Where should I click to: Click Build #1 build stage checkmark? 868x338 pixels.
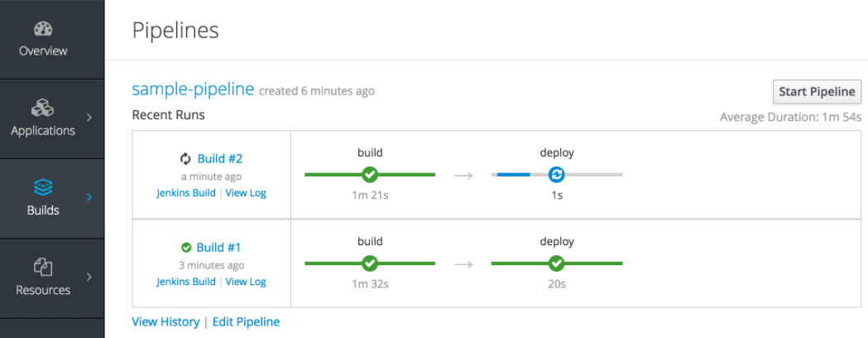pos(370,263)
